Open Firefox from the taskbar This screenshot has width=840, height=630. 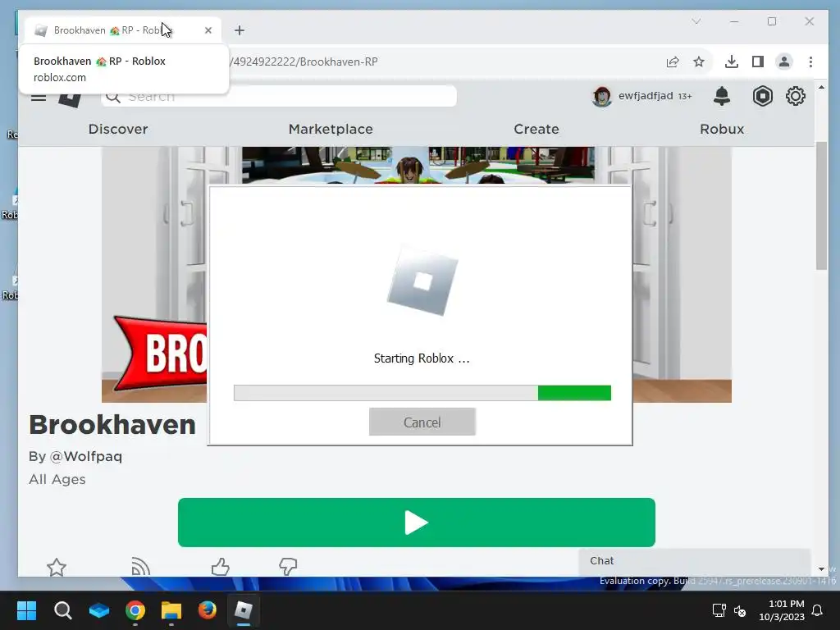coord(208,610)
